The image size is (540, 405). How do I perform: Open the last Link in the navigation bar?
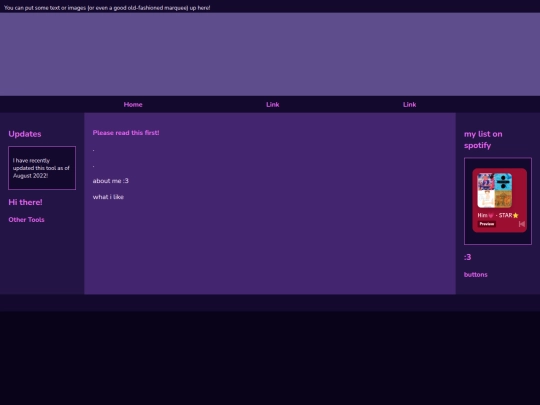(409, 105)
